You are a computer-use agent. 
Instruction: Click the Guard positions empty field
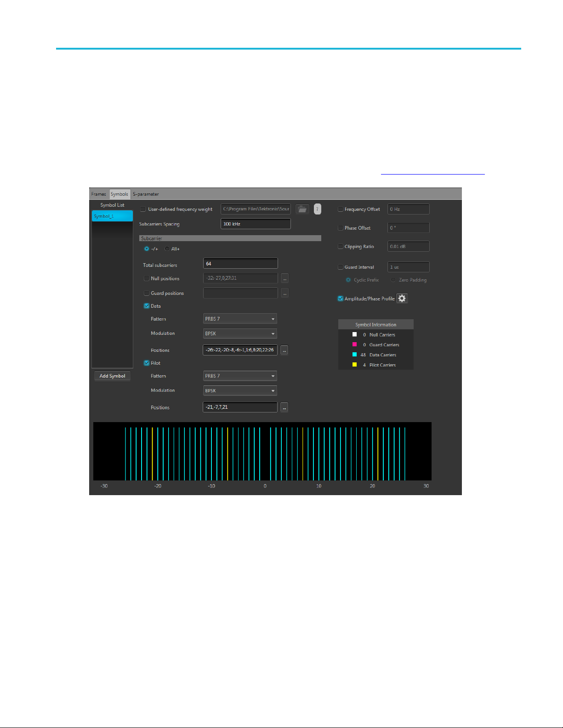[240, 293]
